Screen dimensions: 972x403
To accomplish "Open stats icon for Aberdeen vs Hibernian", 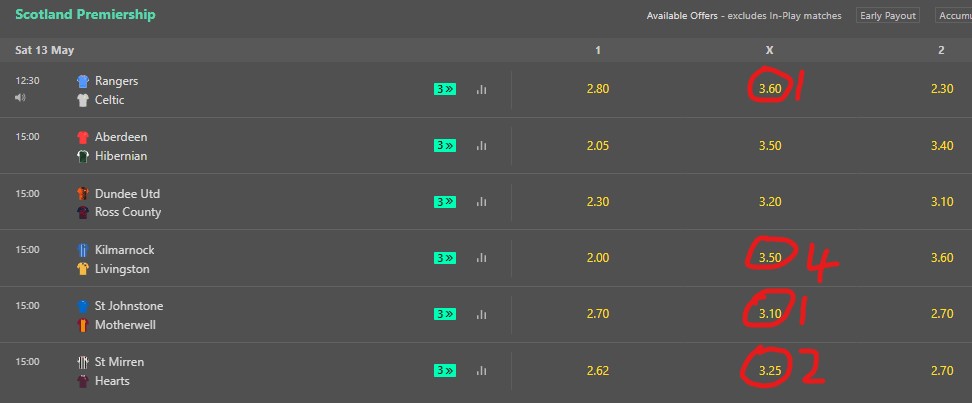I will (481, 146).
